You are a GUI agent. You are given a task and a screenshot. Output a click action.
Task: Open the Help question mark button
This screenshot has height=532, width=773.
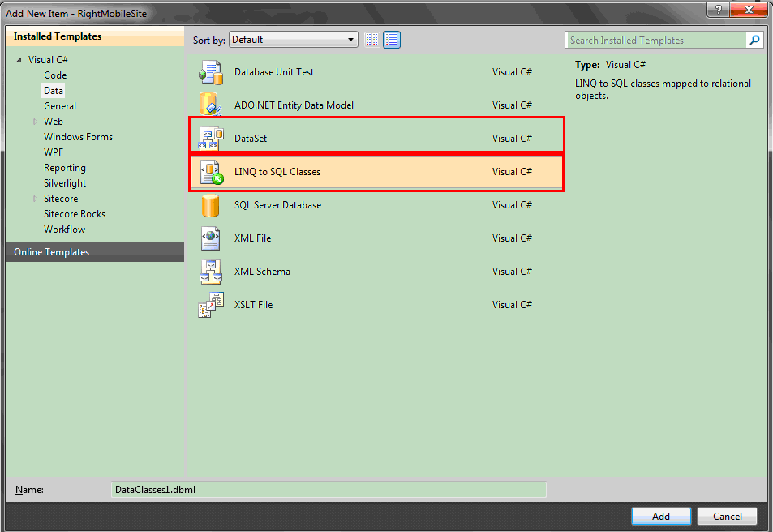point(719,10)
